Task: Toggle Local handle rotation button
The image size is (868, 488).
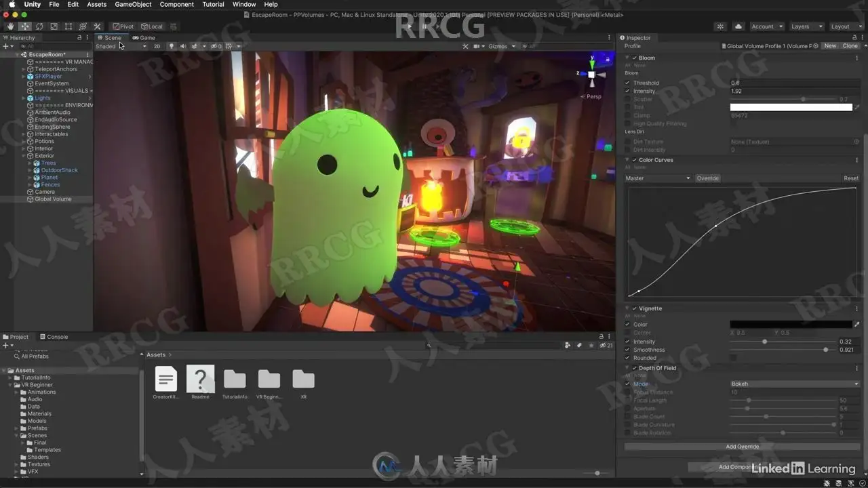Action: point(152,26)
